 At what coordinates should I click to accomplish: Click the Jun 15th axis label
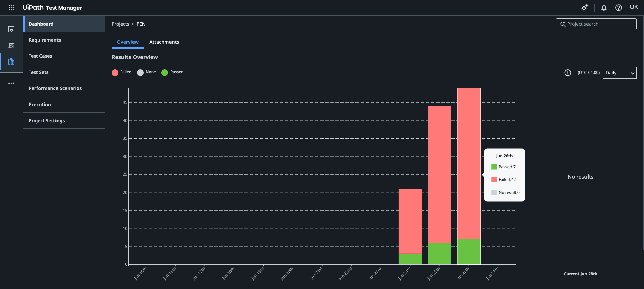click(x=140, y=273)
